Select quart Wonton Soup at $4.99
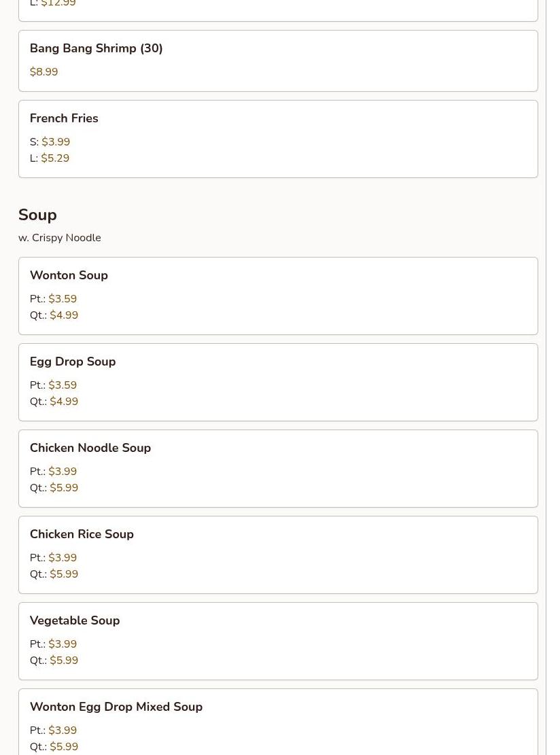Viewport: 560px width, 755px height. pos(63,315)
